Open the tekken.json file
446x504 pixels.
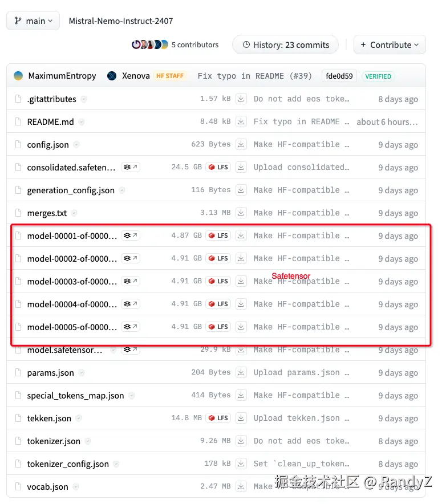pos(49,418)
